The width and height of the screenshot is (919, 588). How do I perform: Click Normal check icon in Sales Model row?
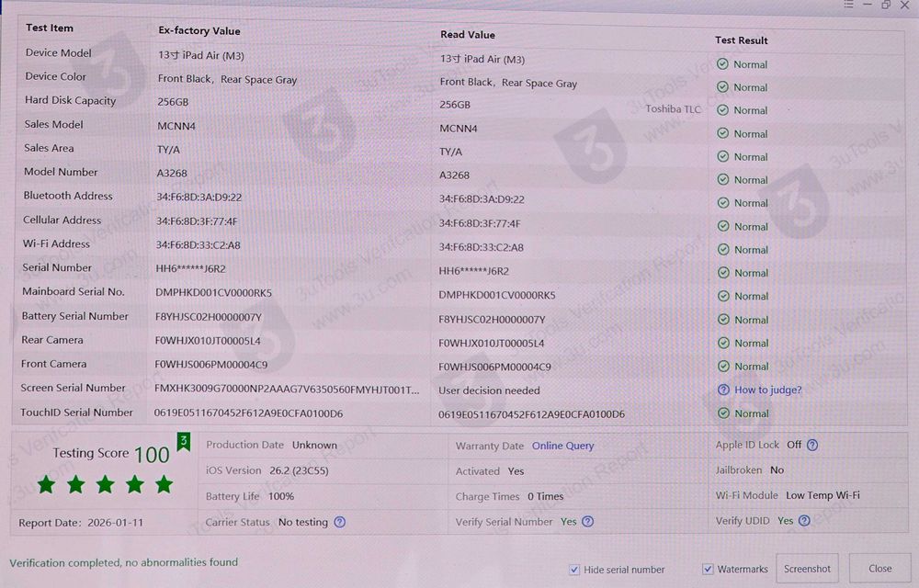coord(722,133)
